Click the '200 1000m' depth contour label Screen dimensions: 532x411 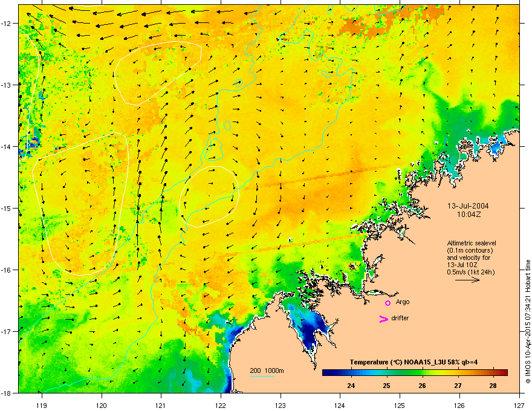click(x=267, y=371)
